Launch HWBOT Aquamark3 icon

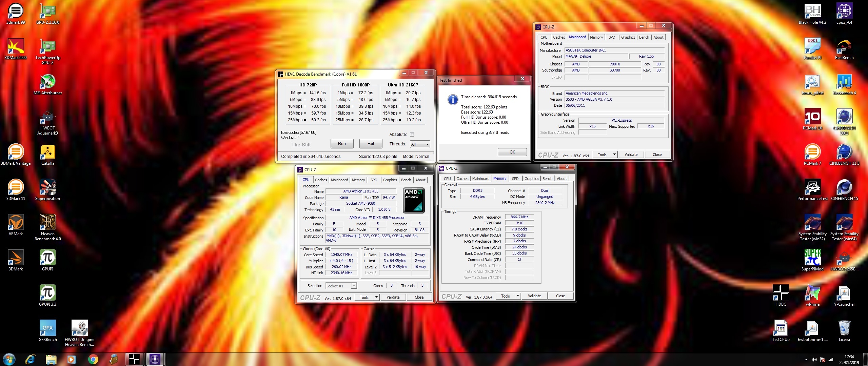coord(48,122)
